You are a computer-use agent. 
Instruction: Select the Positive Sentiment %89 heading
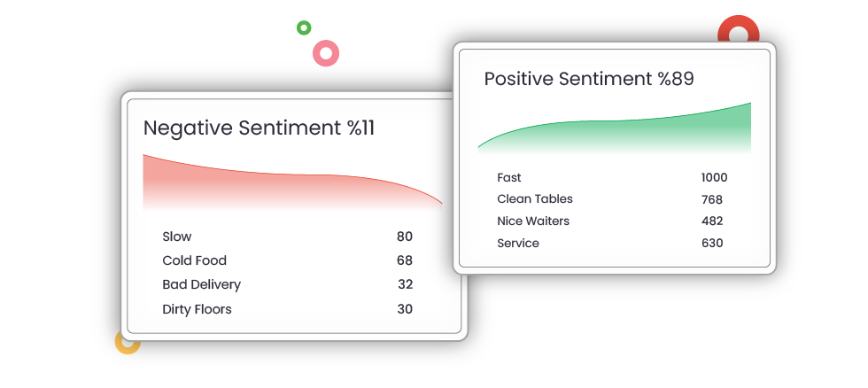pos(588,79)
